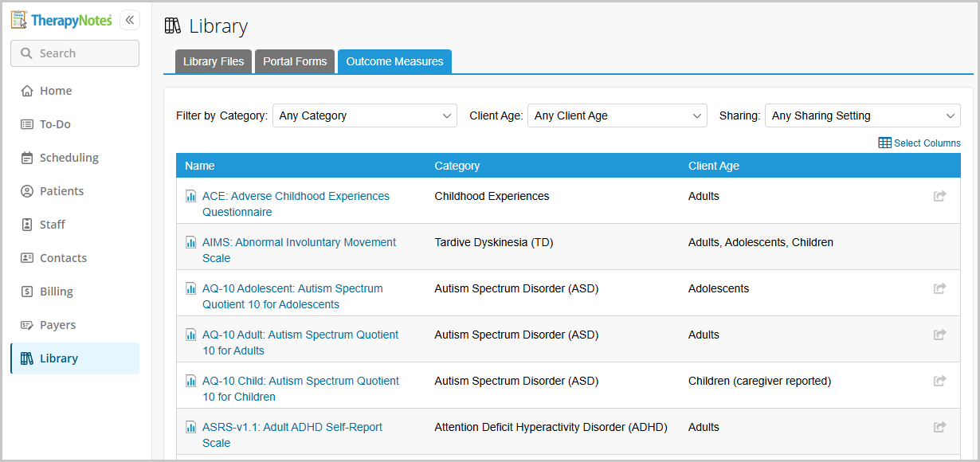Click share icon for AQ-10 Adolescent row

(939, 288)
